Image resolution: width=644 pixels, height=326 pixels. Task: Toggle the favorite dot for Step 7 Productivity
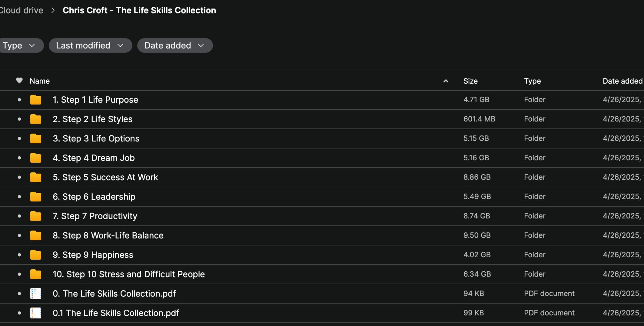point(19,216)
